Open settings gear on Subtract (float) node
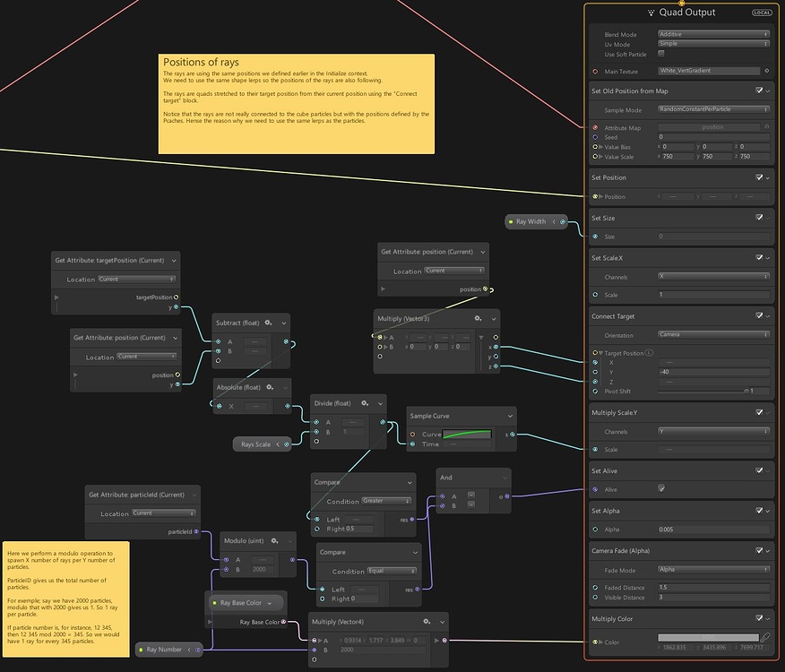 pyautogui.click(x=268, y=323)
